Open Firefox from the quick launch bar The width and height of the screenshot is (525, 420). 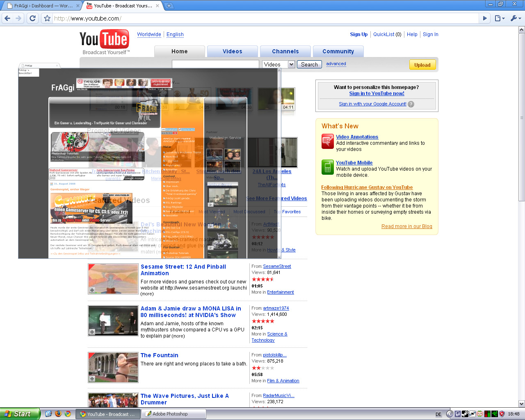click(x=58, y=414)
